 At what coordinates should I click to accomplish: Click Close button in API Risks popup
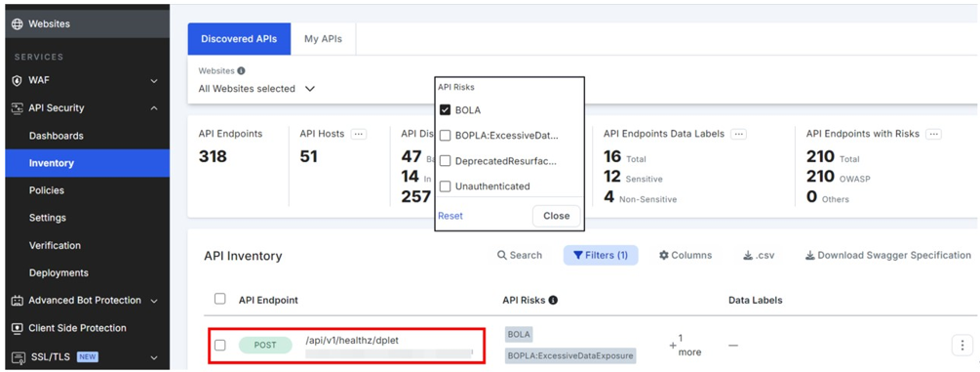[x=556, y=216]
